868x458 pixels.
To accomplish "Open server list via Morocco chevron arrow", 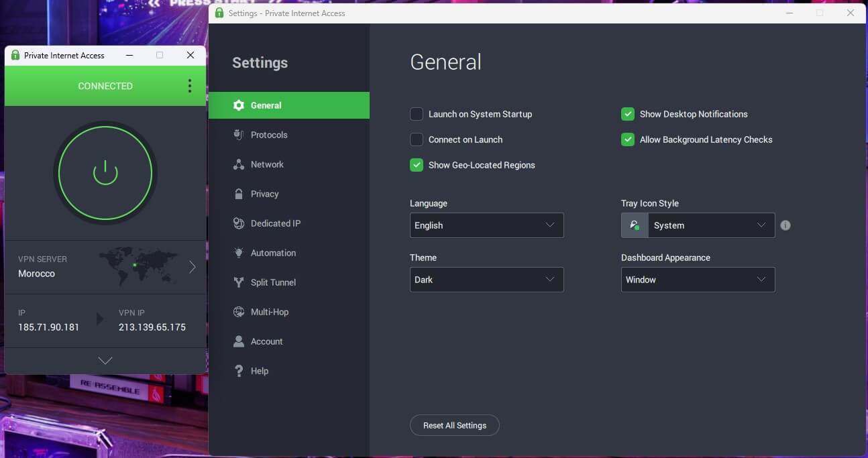I will click(x=193, y=267).
